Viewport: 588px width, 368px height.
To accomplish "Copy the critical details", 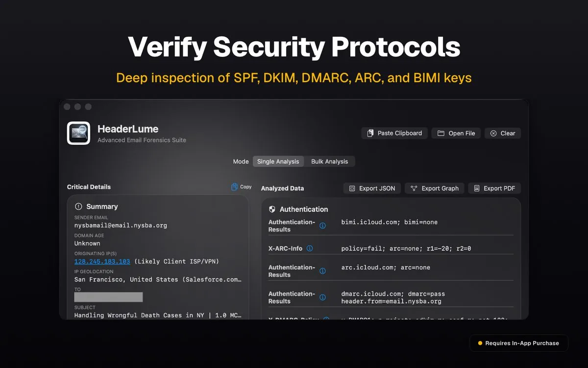I will coord(241,187).
